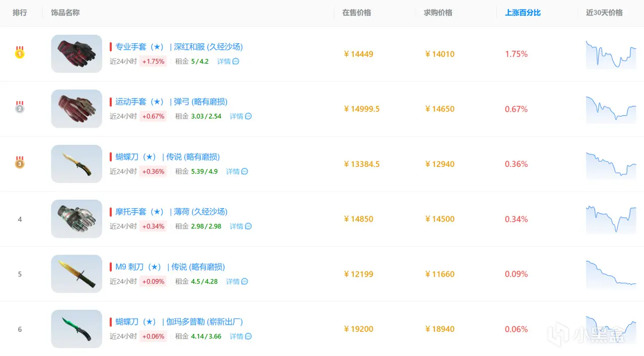Open link 蝴蝶刀（★）| 传说 (略有磨损)
Screen dimensions: 644x356
[x=168, y=157]
